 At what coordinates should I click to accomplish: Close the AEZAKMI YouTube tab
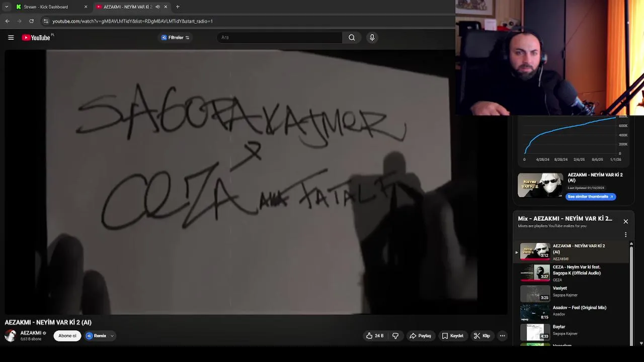click(x=166, y=7)
